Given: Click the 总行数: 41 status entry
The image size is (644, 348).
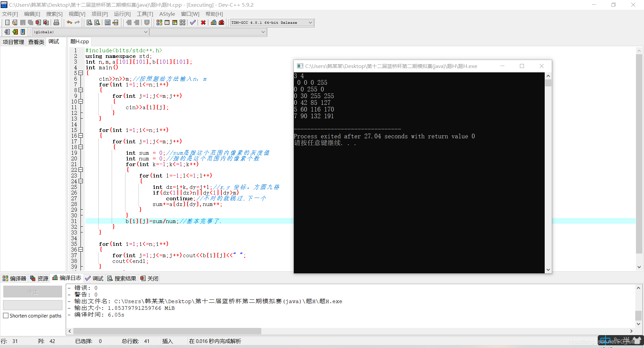Looking at the screenshot, I should tap(136, 341).
